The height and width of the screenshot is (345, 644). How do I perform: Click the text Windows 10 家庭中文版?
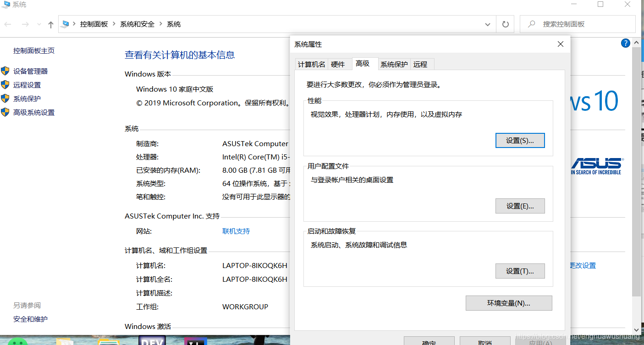(175, 89)
